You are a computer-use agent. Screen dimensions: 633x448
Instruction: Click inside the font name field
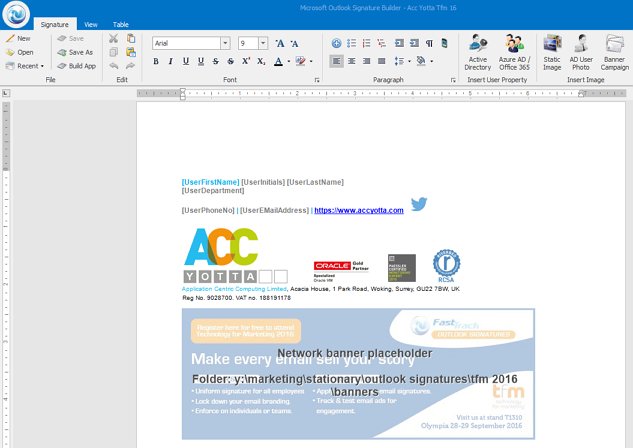pos(187,43)
